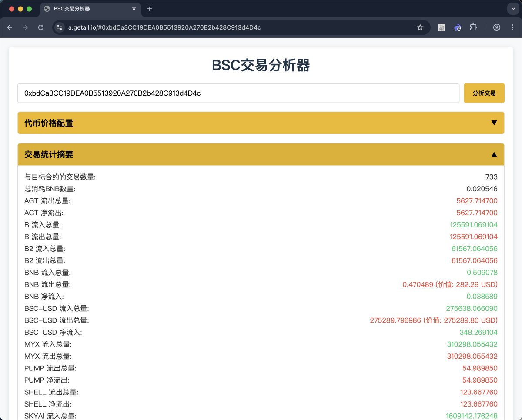
Task: Expand the 代币价格配置 section
Action: point(261,123)
